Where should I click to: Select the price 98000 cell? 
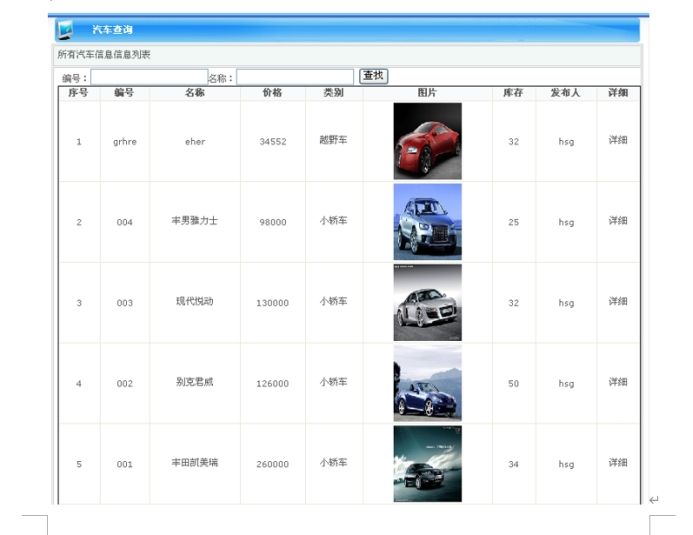(273, 222)
